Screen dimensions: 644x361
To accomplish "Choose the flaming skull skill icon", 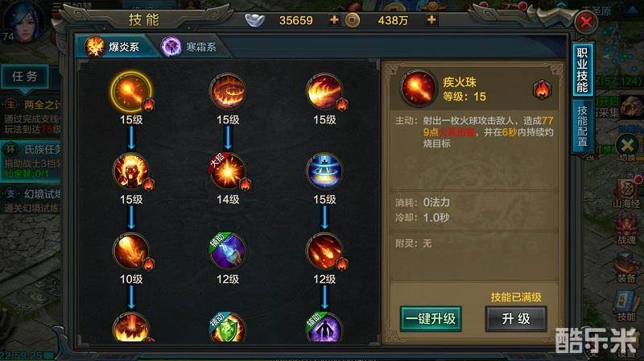I will pos(131,172).
